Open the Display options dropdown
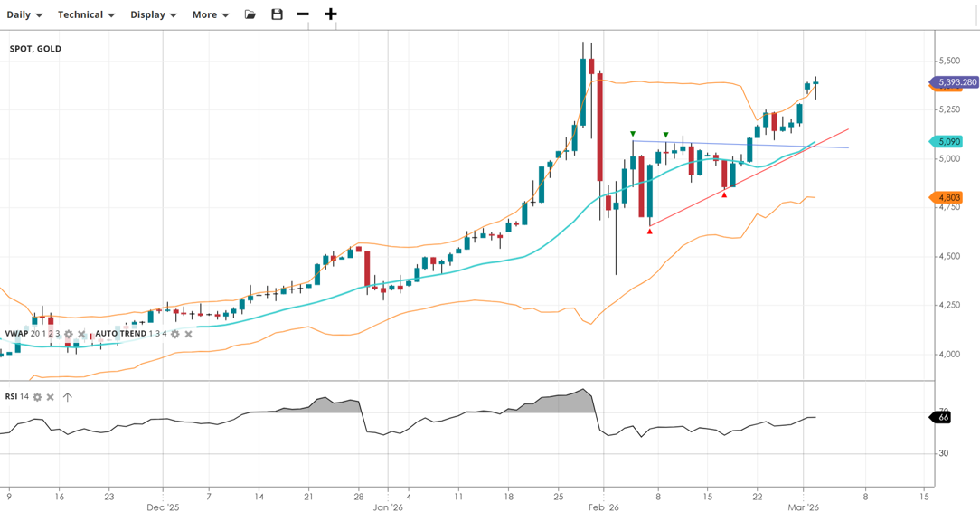Image resolution: width=980 pixels, height=512 pixels. click(x=153, y=14)
